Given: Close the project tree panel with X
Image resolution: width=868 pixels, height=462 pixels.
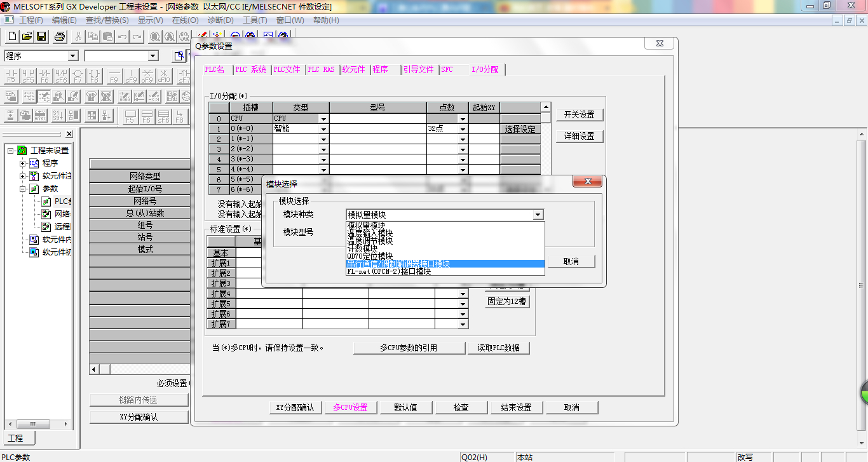Looking at the screenshot, I should [69, 134].
